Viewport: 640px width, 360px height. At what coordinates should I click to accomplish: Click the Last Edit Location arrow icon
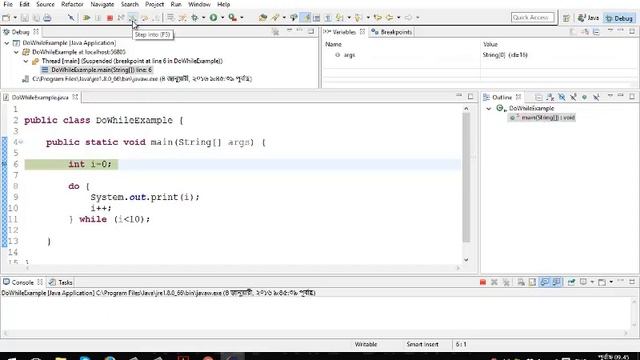point(377,18)
